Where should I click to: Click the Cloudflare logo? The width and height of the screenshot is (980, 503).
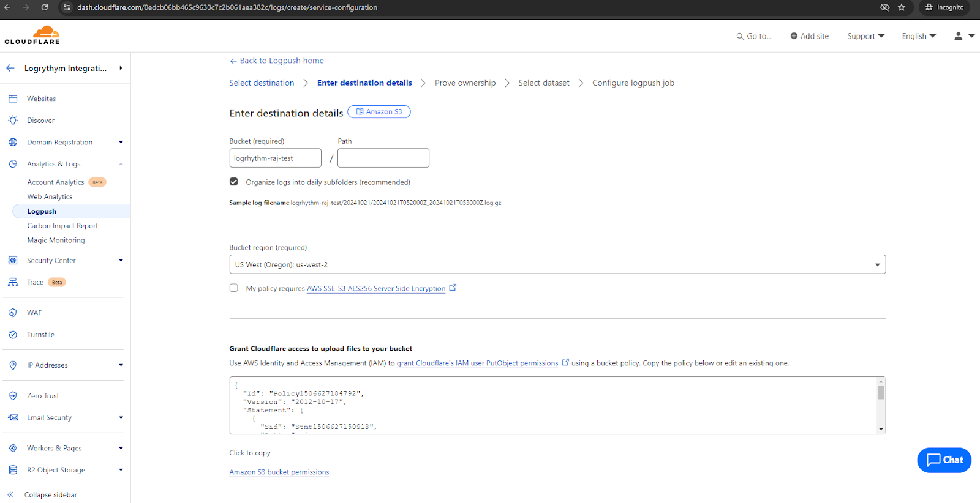[32, 35]
